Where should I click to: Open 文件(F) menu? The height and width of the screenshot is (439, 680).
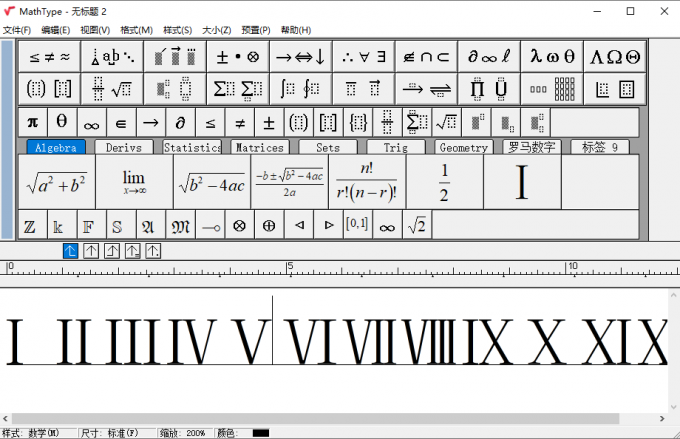(x=17, y=30)
